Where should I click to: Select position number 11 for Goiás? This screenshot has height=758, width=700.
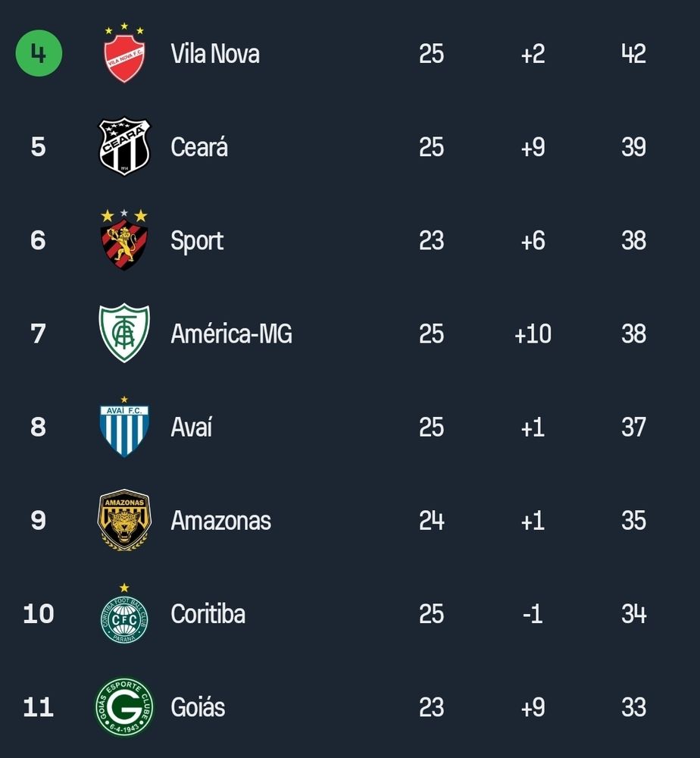click(x=38, y=707)
